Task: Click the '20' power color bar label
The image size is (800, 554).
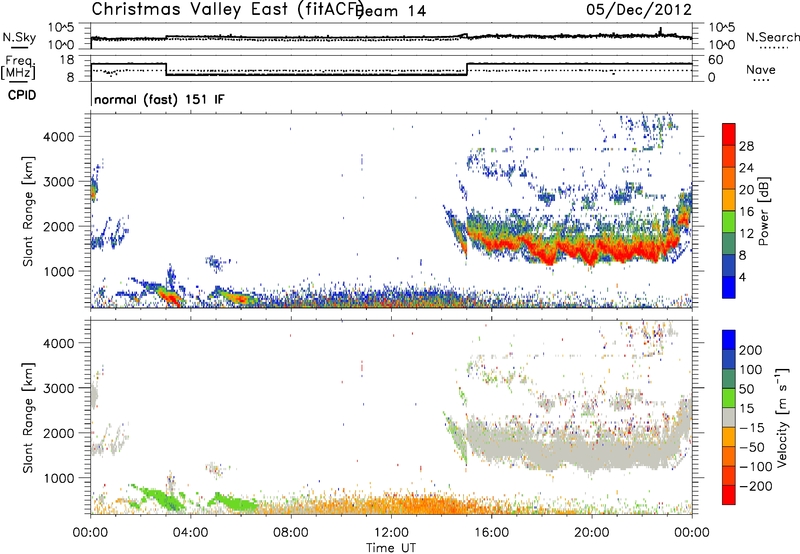Action: [746, 190]
